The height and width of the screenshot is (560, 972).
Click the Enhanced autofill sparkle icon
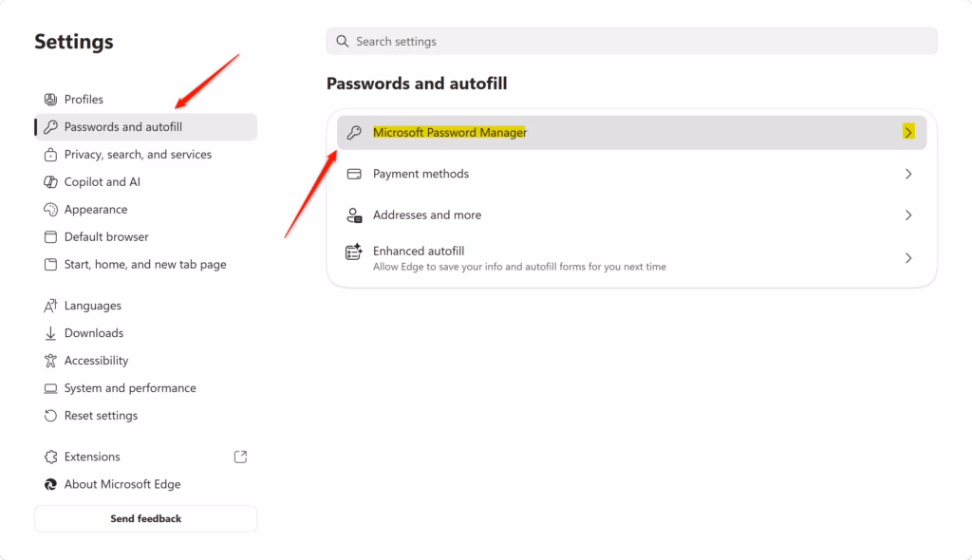pos(354,252)
